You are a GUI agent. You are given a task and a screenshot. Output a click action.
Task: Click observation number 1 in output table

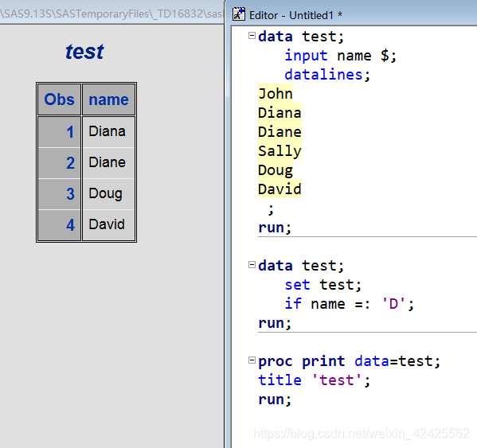[x=59, y=131]
